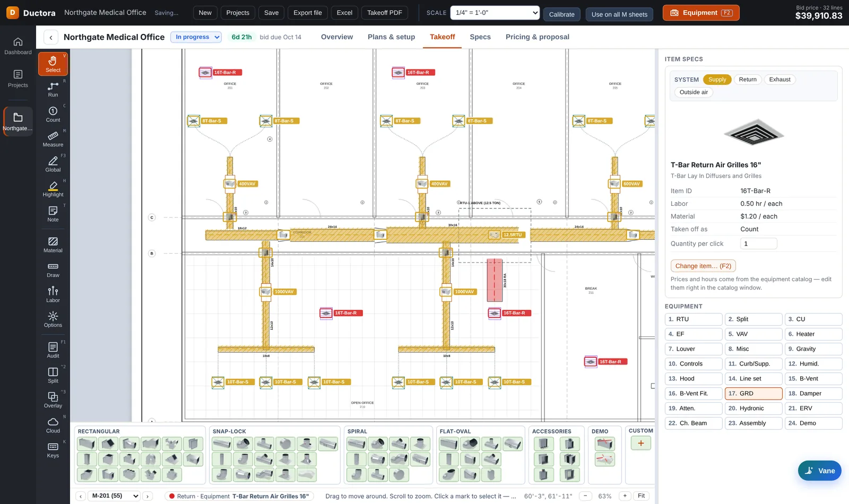Open the Specs tab
This screenshot has width=849, height=504.
[480, 37]
